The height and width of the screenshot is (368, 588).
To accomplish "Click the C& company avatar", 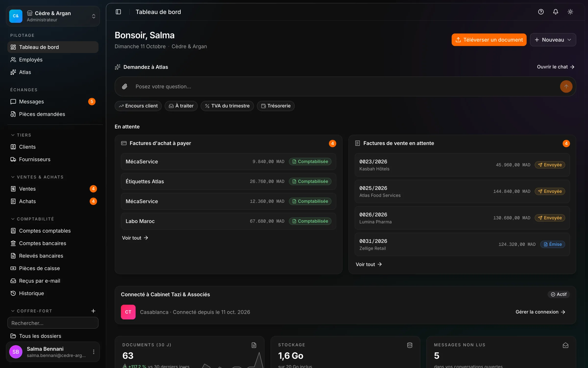I will [16, 16].
